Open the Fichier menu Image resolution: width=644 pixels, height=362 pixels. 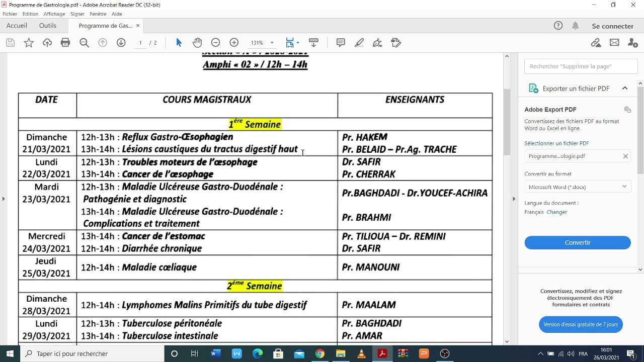tap(10, 14)
